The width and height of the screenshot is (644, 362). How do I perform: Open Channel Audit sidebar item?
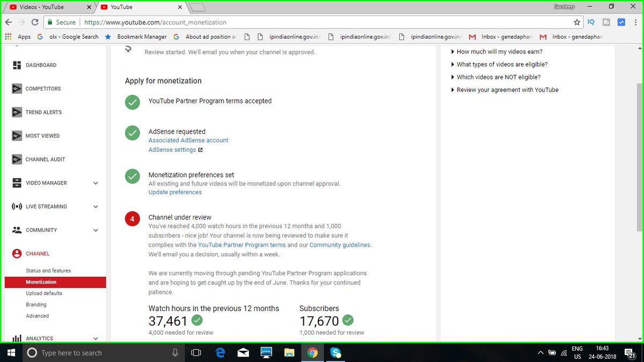click(x=45, y=159)
